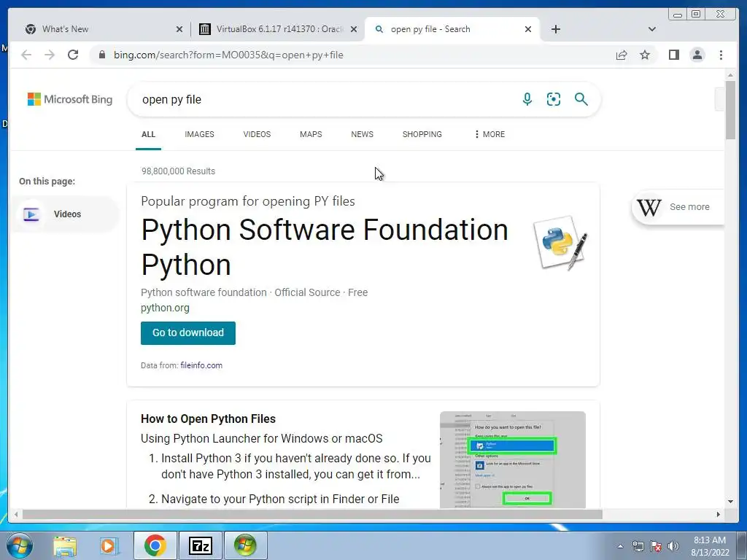Click the vertical scrollbar down arrow
Image resolution: width=747 pixels, height=560 pixels.
coord(730,501)
